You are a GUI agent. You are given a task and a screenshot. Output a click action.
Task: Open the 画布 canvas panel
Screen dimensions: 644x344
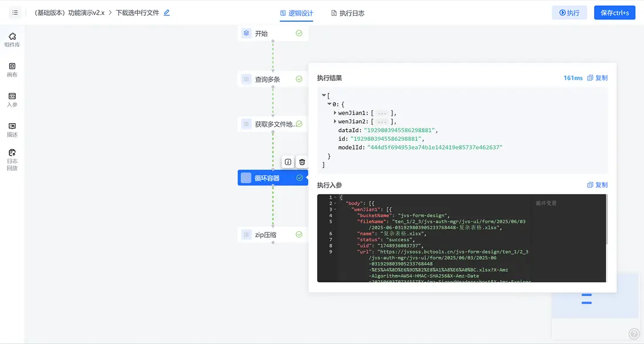coord(12,70)
